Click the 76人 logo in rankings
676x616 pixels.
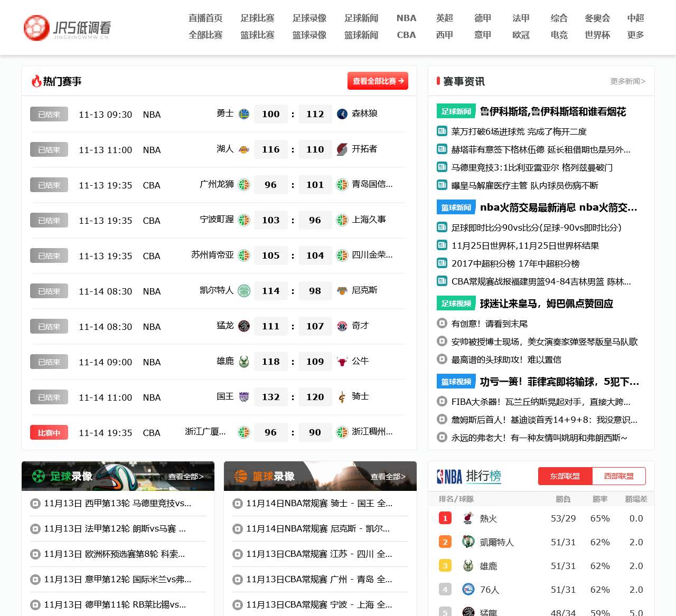[x=468, y=590]
